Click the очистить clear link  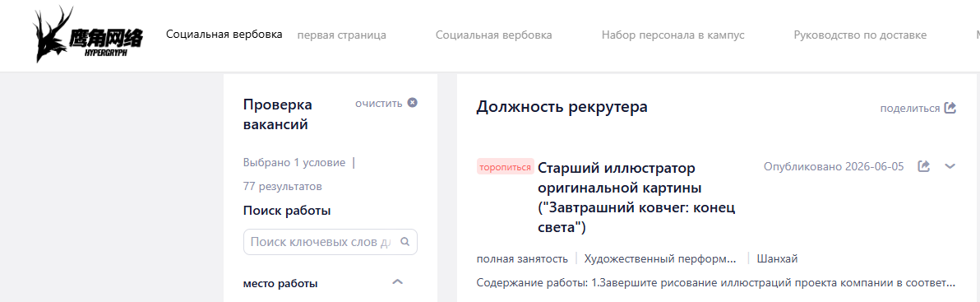click(379, 103)
